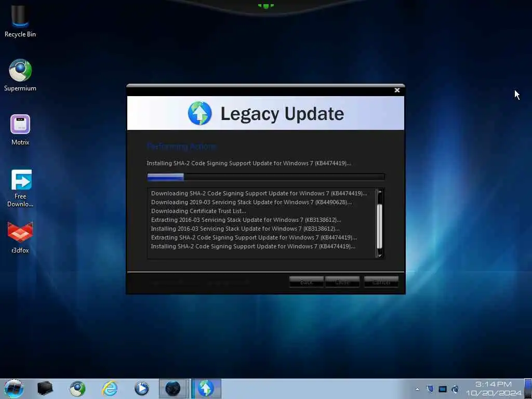Image resolution: width=532 pixels, height=399 pixels.
Task: Open Free Download Manager desktop icon
Action: click(x=20, y=188)
